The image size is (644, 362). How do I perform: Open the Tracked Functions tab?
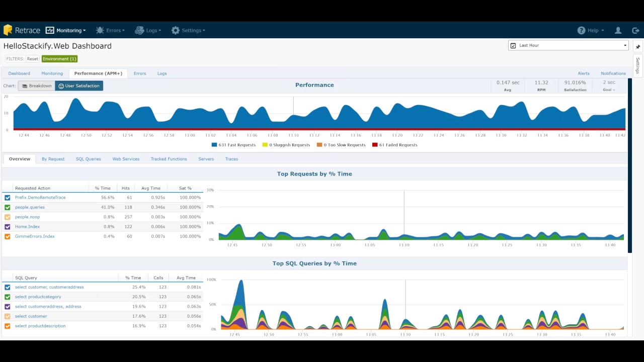click(169, 159)
